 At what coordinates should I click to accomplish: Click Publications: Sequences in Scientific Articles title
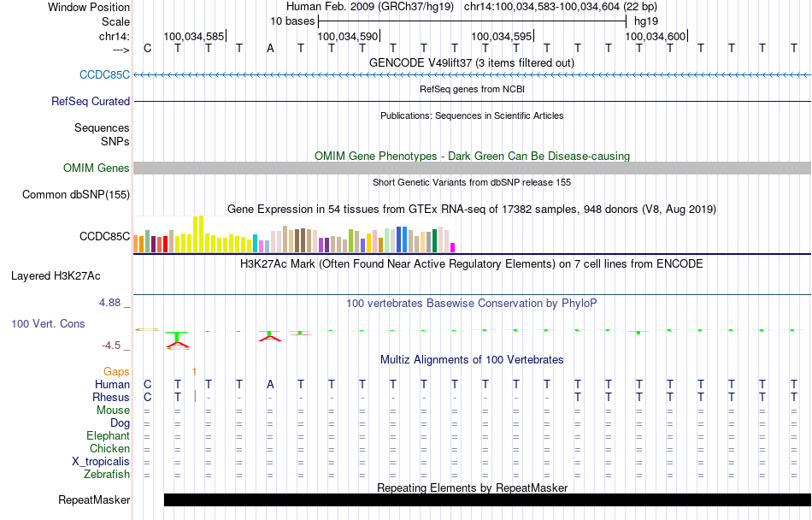[472, 115]
